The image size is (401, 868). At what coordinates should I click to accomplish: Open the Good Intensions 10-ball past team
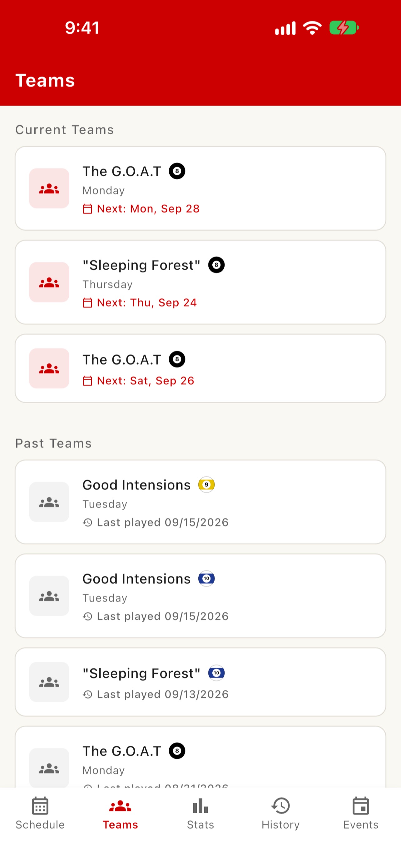click(x=200, y=596)
